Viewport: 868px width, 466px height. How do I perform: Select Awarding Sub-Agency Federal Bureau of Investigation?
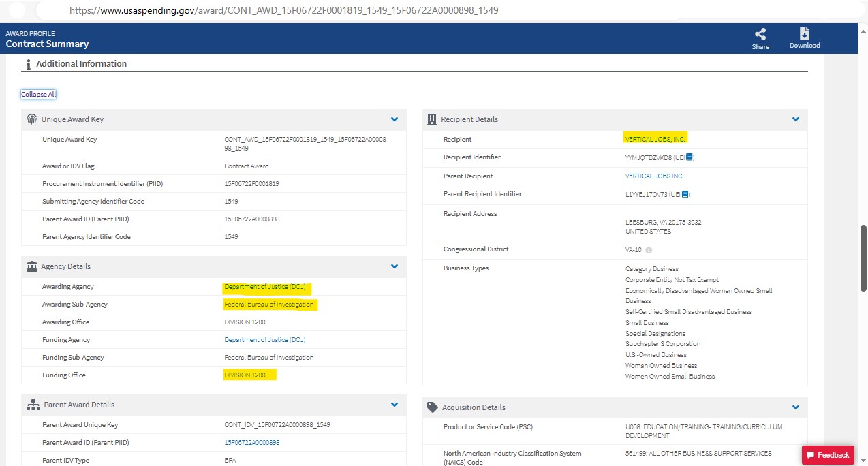coord(269,305)
